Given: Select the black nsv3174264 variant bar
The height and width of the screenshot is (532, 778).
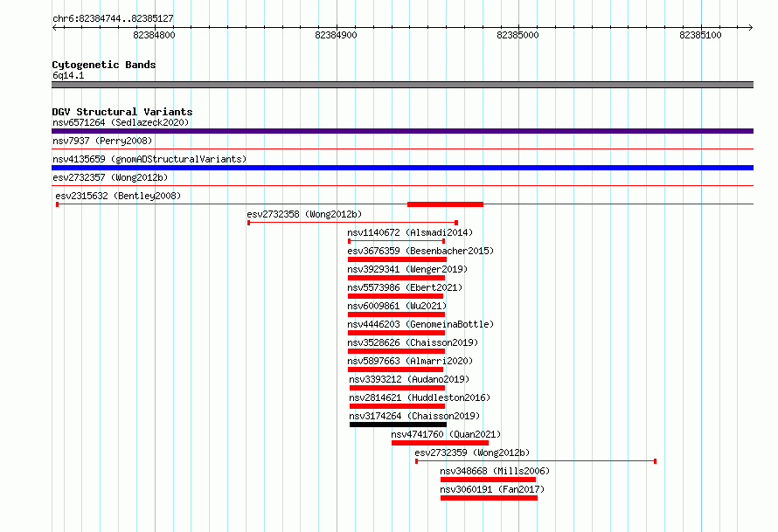Looking at the screenshot, I should coord(398,425).
